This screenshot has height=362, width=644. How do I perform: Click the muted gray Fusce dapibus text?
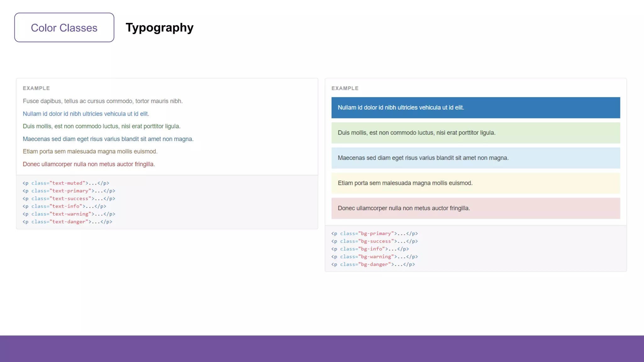103,101
